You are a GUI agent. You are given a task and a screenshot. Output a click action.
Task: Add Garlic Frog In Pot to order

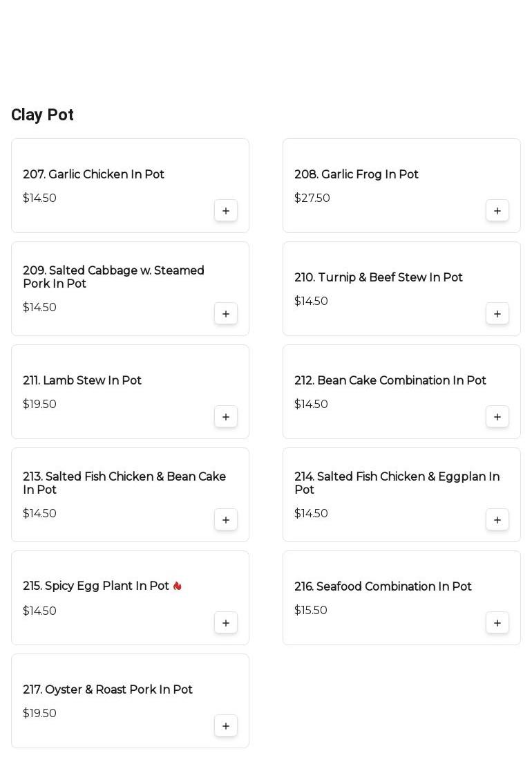click(x=497, y=211)
